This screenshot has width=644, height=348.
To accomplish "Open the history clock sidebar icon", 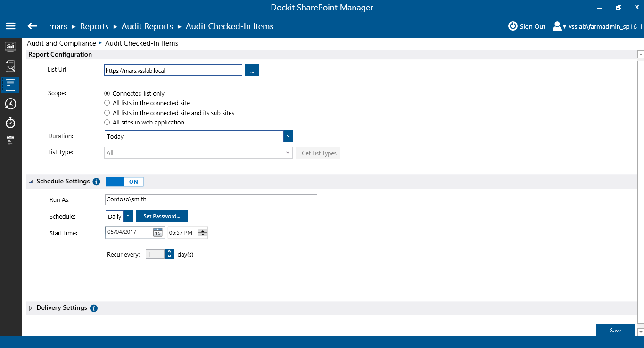I will coord(10,104).
